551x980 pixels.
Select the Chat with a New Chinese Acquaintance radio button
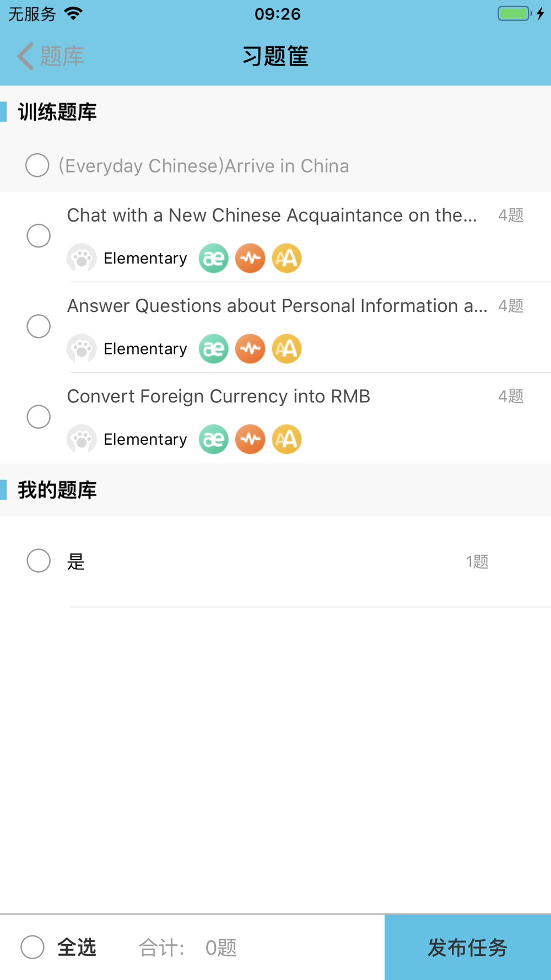point(39,236)
